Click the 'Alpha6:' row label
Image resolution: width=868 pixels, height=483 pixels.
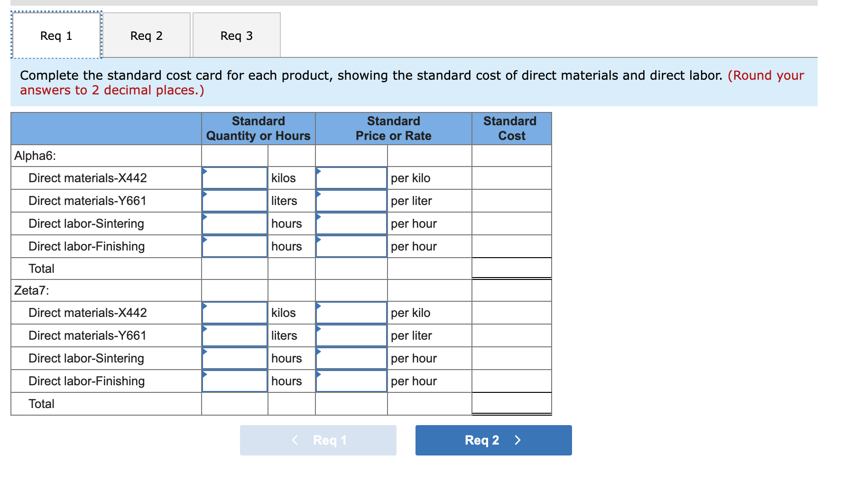[35, 156]
